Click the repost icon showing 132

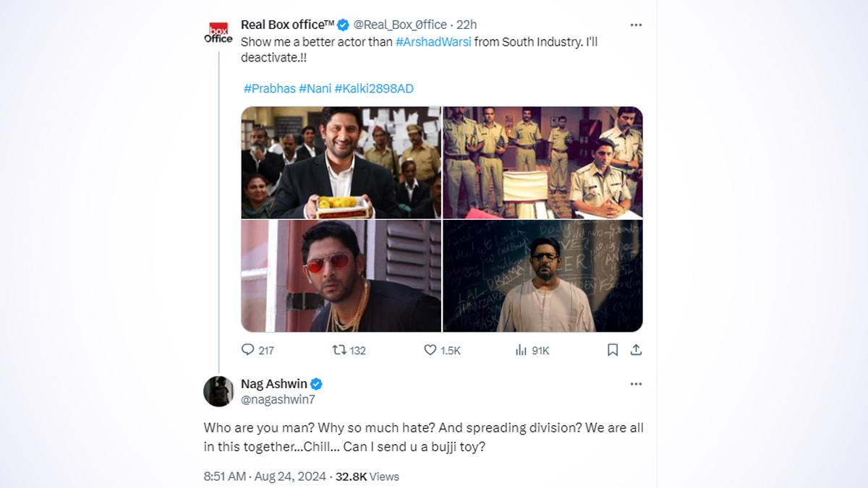pos(339,350)
